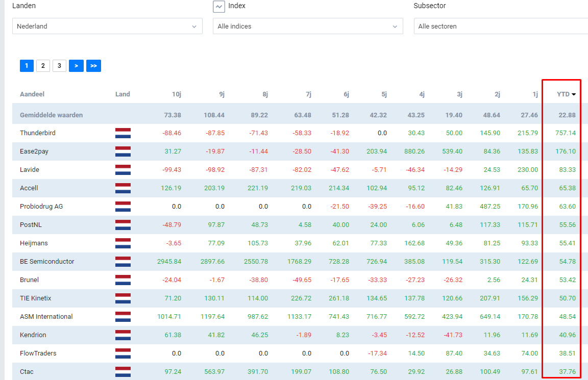Sort by YTD column header
The width and height of the screenshot is (588, 380).
click(566, 94)
